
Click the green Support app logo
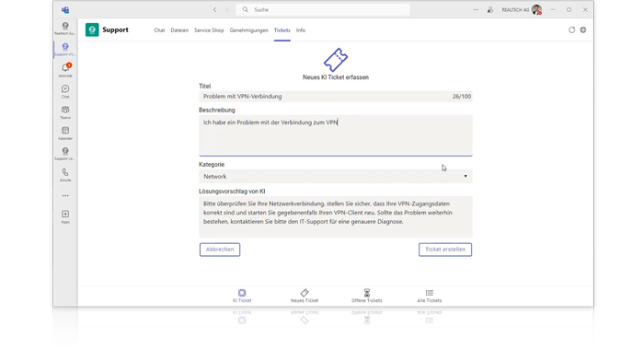coord(92,30)
